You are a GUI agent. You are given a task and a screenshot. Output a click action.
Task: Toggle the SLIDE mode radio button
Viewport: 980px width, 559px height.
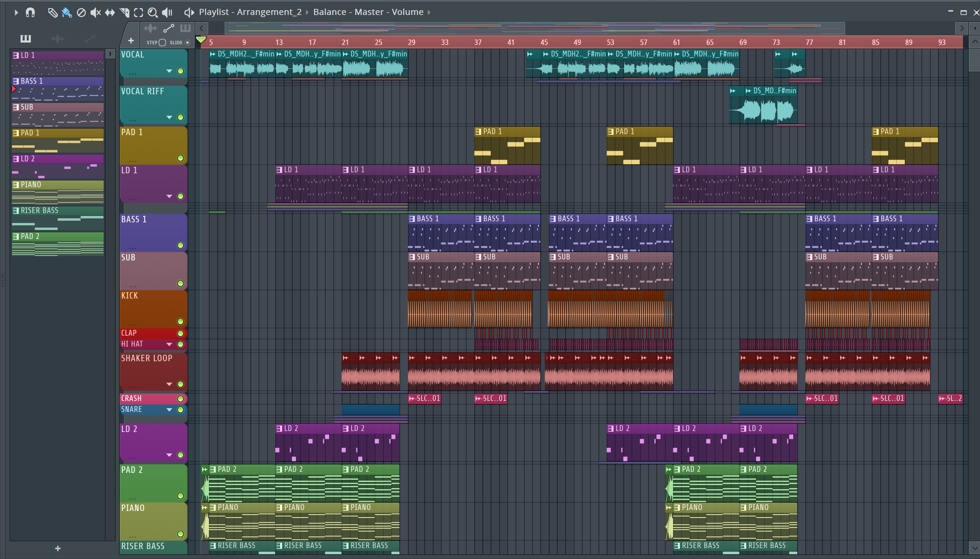187,43
